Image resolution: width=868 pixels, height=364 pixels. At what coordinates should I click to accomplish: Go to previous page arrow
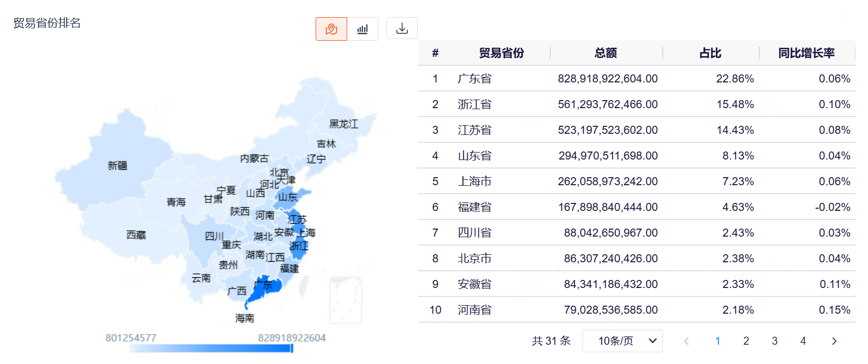686,341
